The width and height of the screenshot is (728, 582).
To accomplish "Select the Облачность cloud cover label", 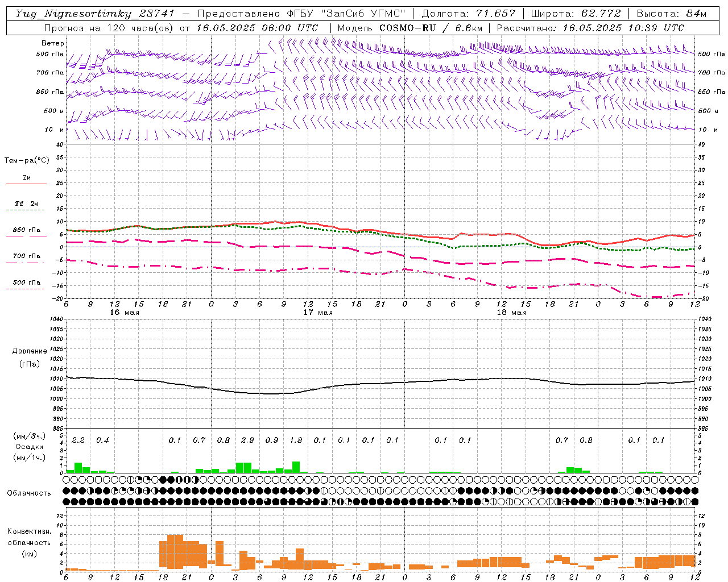I will (x=29, y=493).
